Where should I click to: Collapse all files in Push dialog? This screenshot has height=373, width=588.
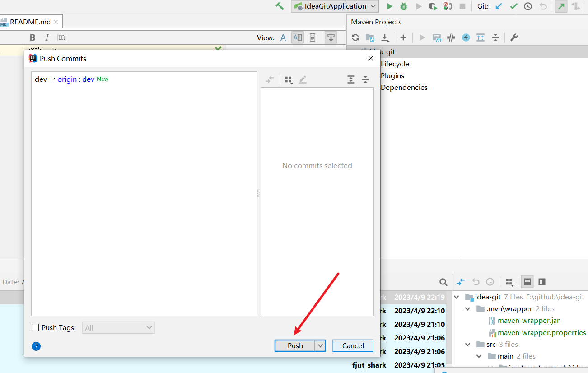click(365, 79)
